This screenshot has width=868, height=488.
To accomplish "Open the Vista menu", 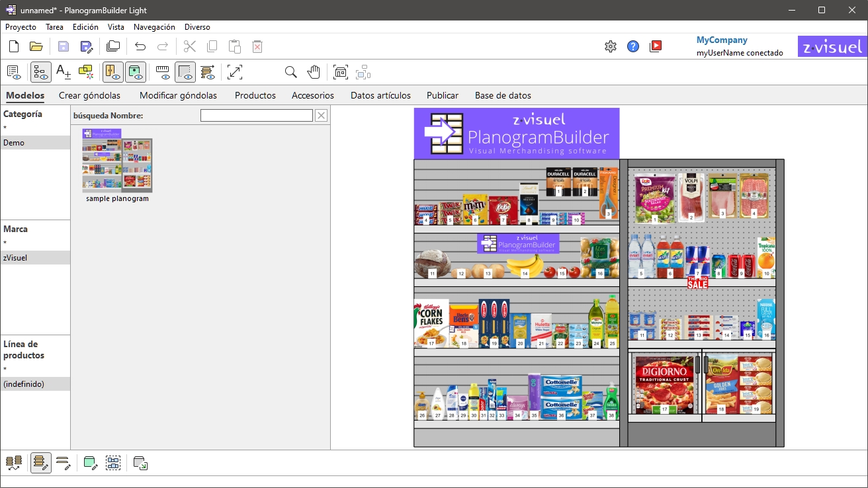I will [x=116, y=27].
